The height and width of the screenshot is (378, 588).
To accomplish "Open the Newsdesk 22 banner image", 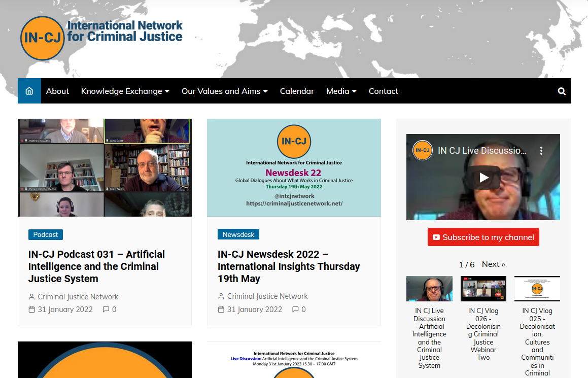I will pyautogui.click(x=294, y=167).
